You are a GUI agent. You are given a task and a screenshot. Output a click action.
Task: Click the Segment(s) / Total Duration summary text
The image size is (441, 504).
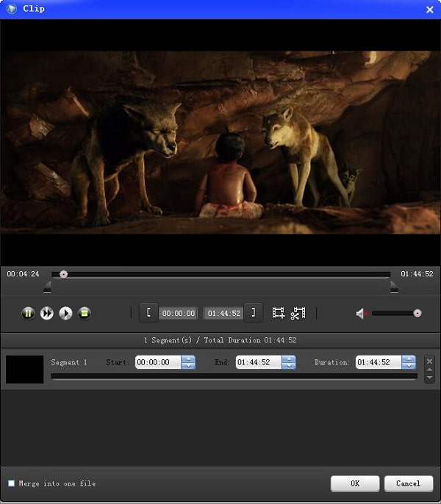coord(220,340)
